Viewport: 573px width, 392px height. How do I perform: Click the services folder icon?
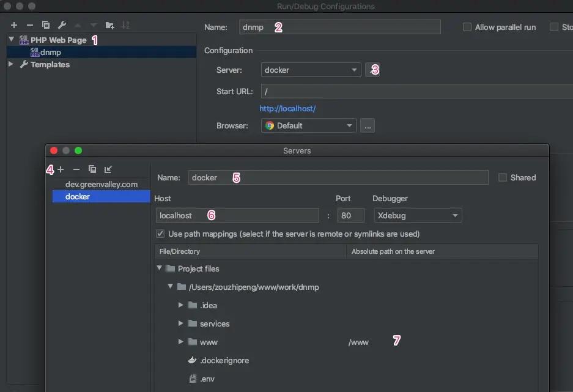pyautogui.click(x=193, y=323)
